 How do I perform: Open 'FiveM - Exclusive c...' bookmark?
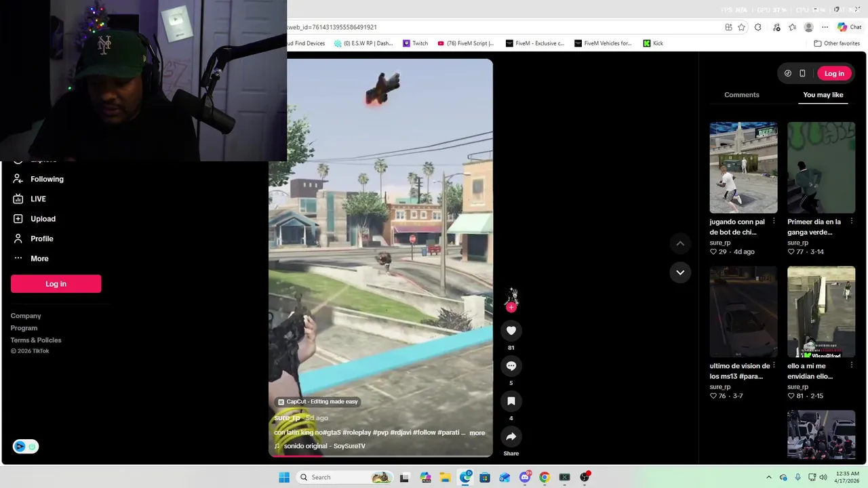click(534, 43)
